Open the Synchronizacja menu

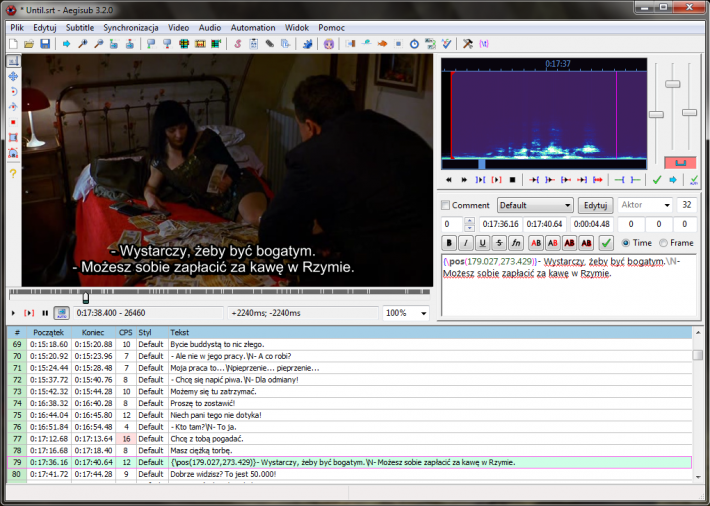[131, 28]
